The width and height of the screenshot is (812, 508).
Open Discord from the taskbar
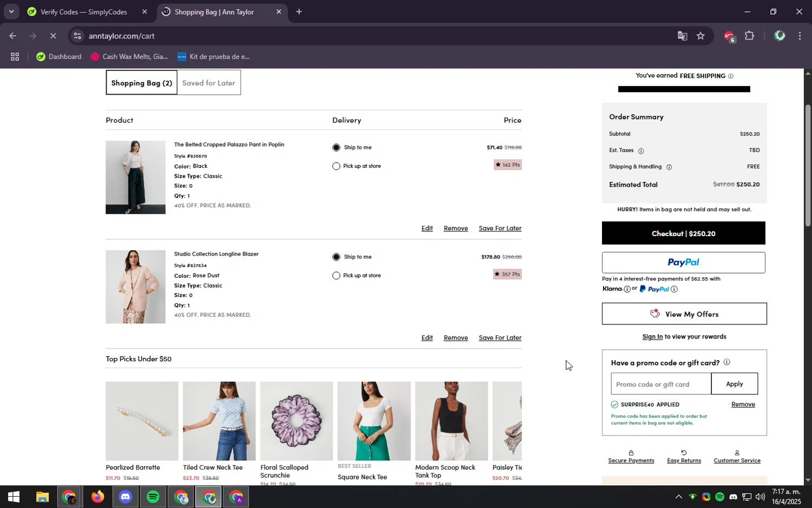pyautogui.click(x=125, y=497)
